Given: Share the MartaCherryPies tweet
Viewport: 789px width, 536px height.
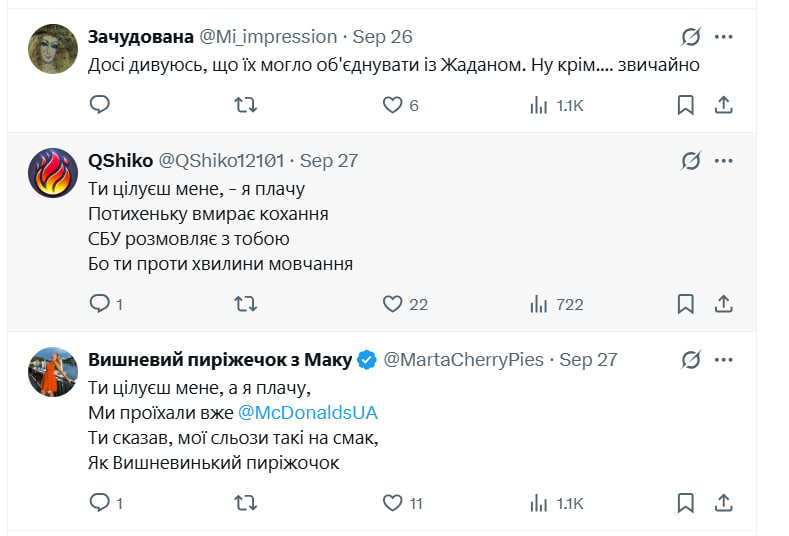Looking at the screenshot, I should click(x=725, y=503).
